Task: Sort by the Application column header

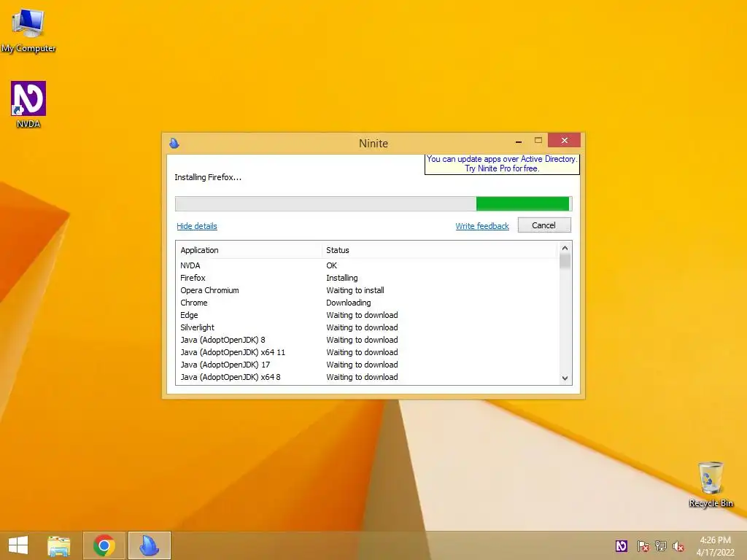Action: (x=249, y=250)
